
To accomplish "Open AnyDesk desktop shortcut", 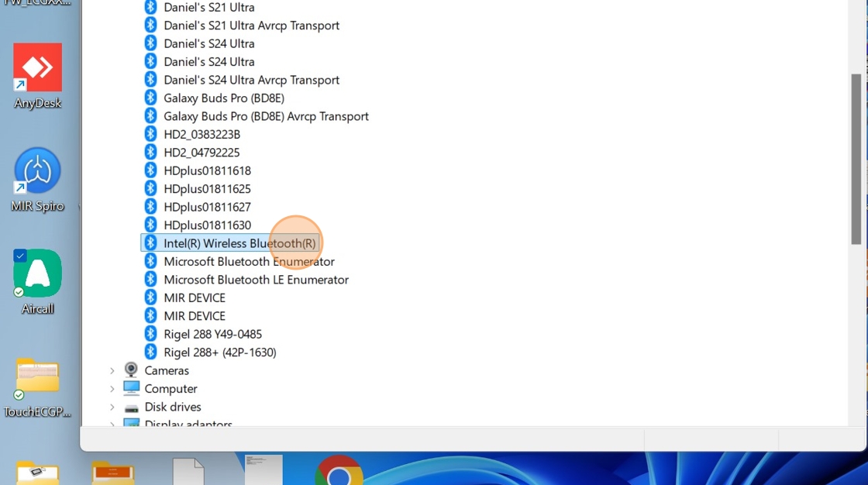I will [38, 76].
